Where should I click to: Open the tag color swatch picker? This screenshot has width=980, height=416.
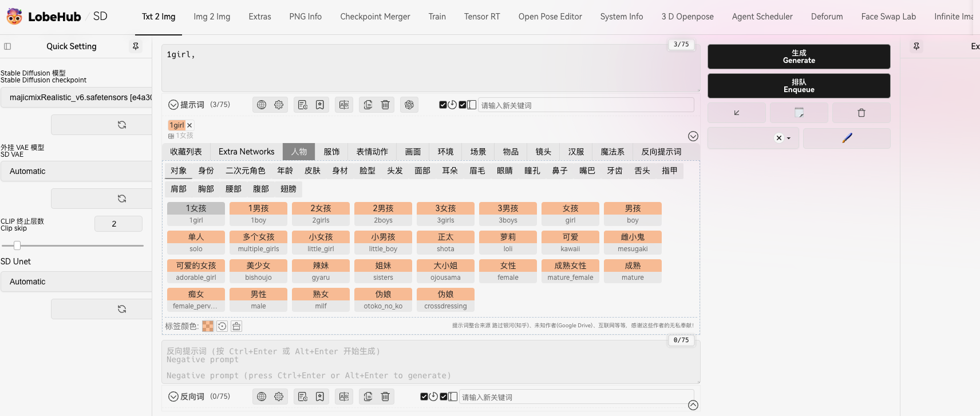click(x=208, y=326)
